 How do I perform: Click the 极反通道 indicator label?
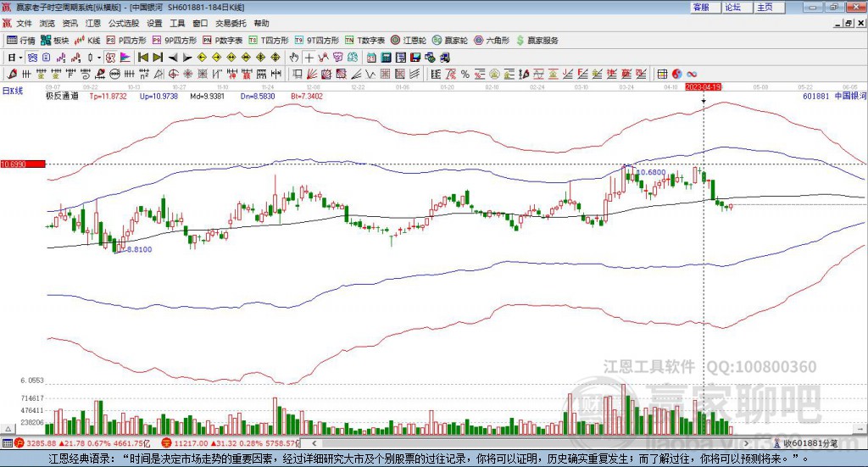coord(62,96)
